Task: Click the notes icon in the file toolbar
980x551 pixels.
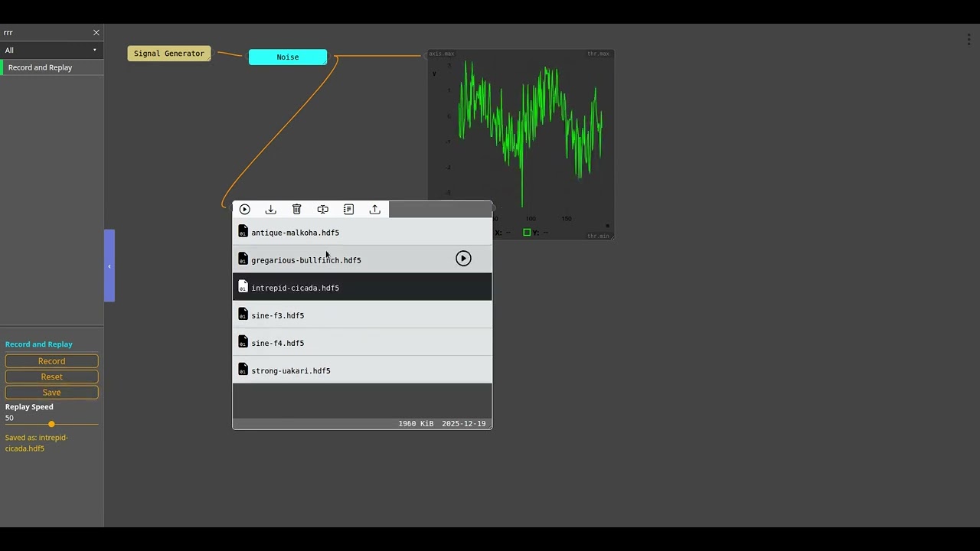Action: [x=349, y=209]
